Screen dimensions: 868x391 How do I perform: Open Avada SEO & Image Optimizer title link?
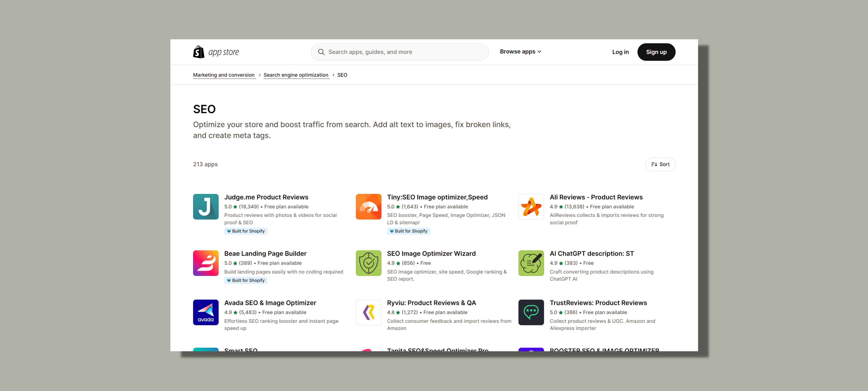tap(270, 303)
